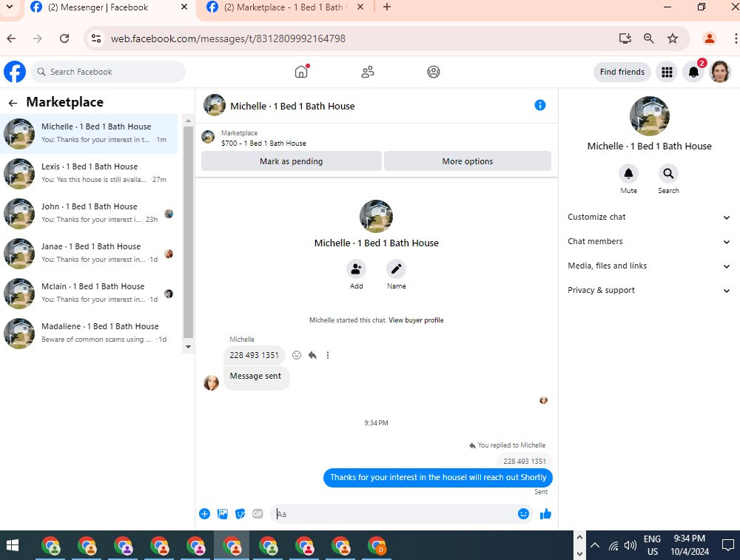Viewport: 740px width, 560px height.
Task: Go back using Marketplace back arrow
Action: pos(13,102)
